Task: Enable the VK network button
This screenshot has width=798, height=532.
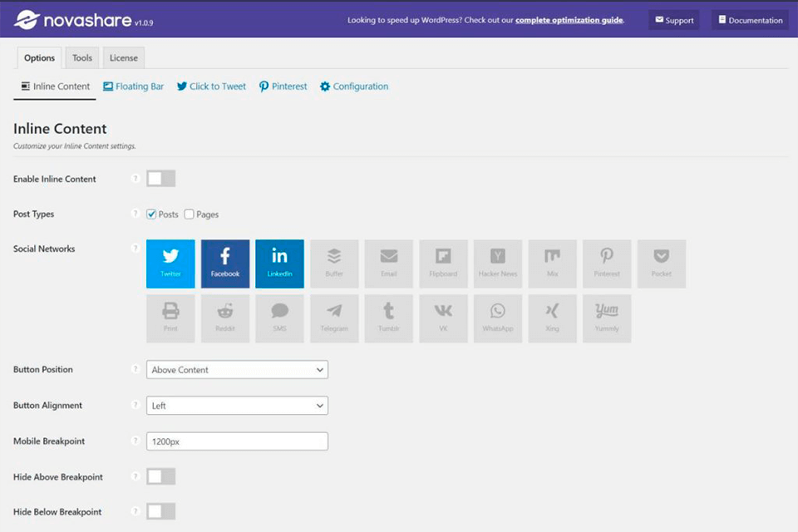Action: click(x=443, y=318)
